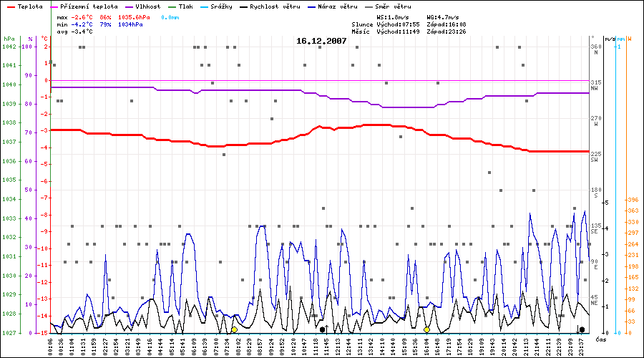This screenshot has width=644, height=358.
Task: Click the Měsíc row label
Action: coord(361,32)
